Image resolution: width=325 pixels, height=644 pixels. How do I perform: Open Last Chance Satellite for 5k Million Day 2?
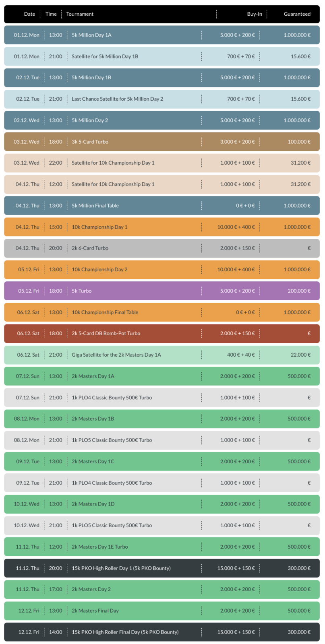point(117,99)
